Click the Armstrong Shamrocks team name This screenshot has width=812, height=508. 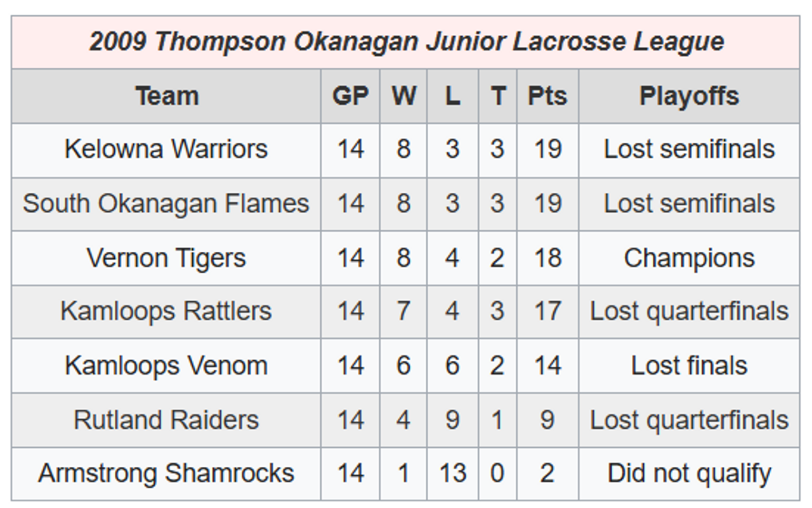166,474
